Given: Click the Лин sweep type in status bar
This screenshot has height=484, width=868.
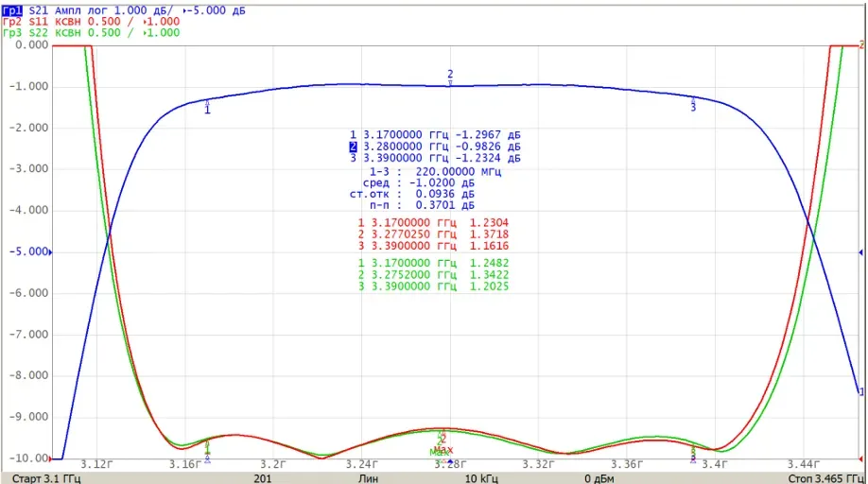Looking at the screenshot, I should point(368,478).
